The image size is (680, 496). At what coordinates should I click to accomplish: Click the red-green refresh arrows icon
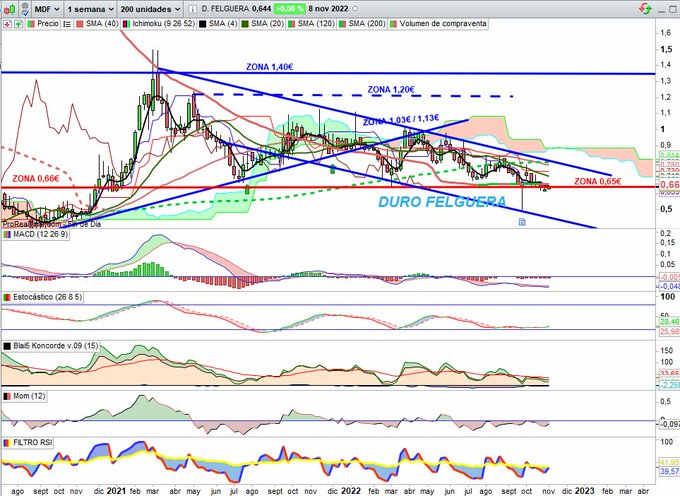[645, 9]
